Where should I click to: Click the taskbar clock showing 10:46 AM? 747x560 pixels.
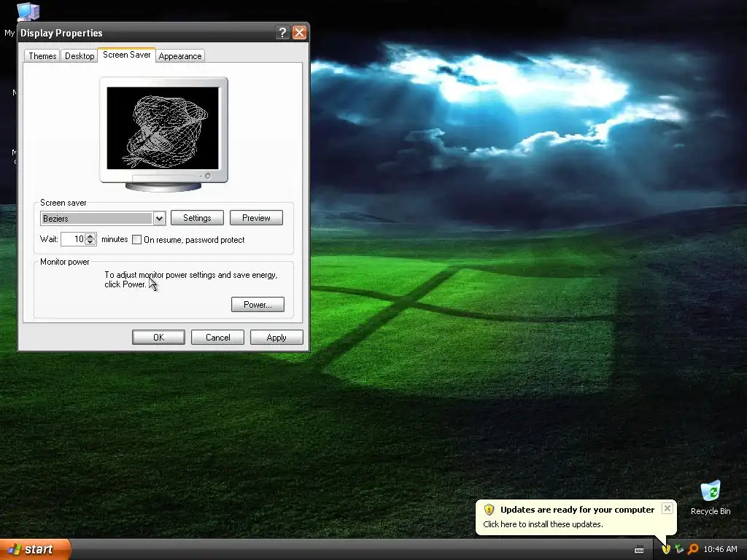720,550
